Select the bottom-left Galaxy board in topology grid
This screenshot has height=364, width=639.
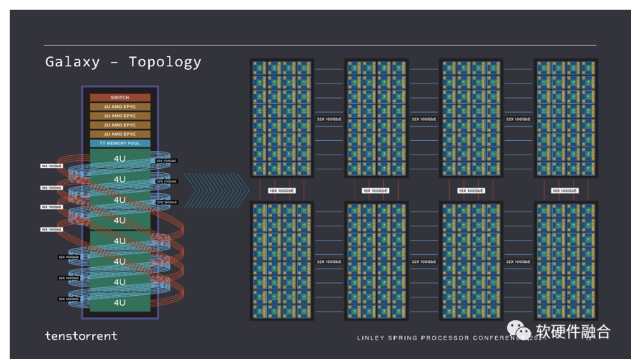coord(282,260)
